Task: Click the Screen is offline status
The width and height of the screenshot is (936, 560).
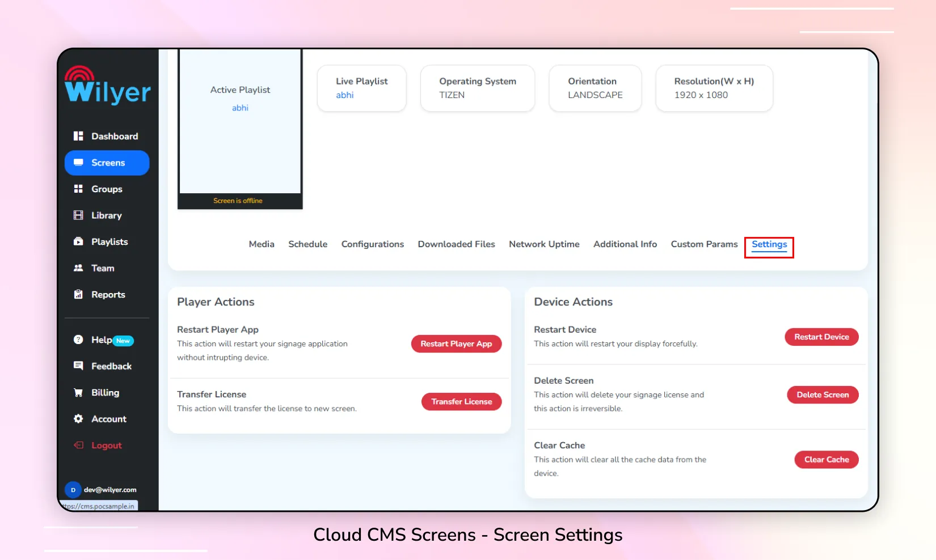Action: (x=238, y=201)
